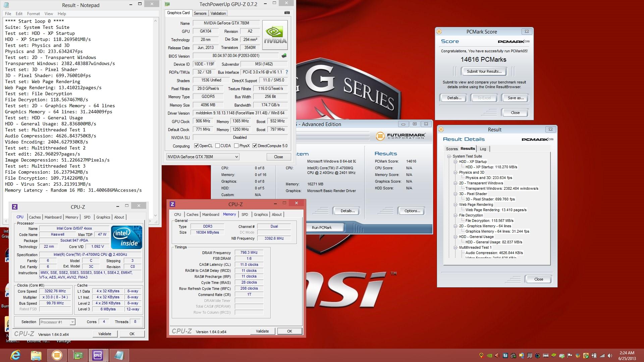Collapse the 2D - Transparent Windows node
The width and height of the screenshot is (644, 362).
click(x=455, y=183)
